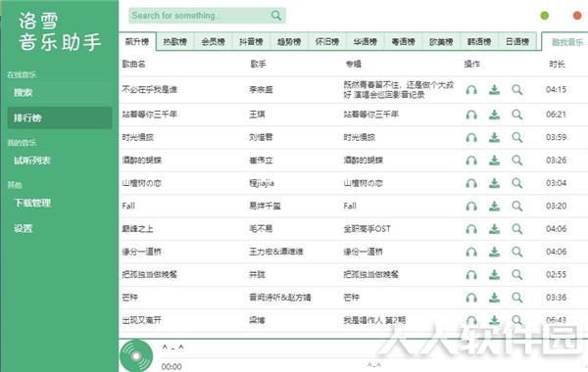Switch to the 飙升榜 tab
Viewport: 588px width, 372px height.
137,41
